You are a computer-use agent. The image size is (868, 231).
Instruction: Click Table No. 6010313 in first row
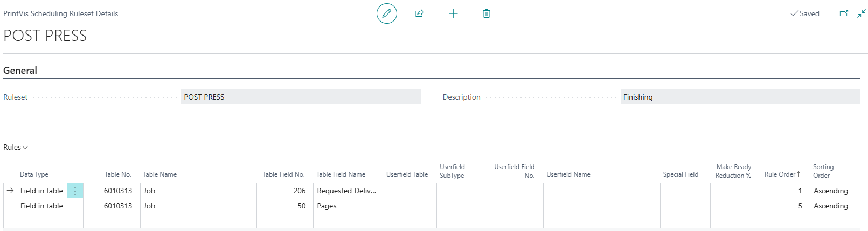(112, 191)
